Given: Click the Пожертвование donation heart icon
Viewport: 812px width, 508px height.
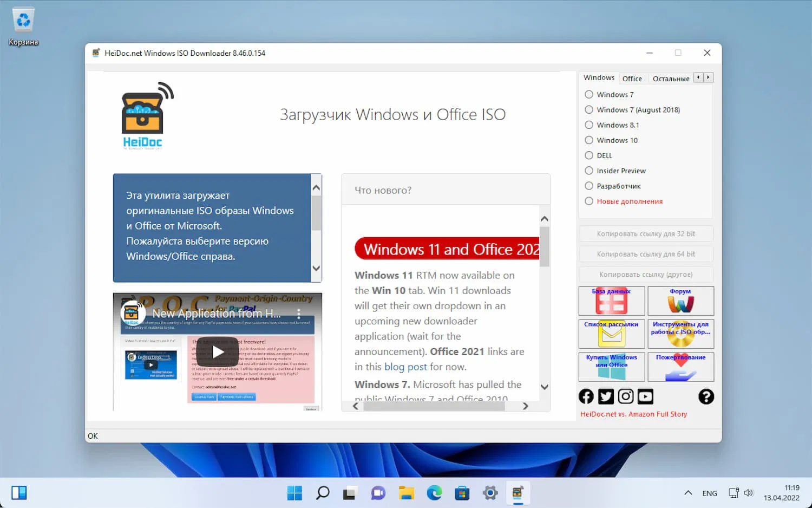Looking at the screenshot, I should point(680,367).
